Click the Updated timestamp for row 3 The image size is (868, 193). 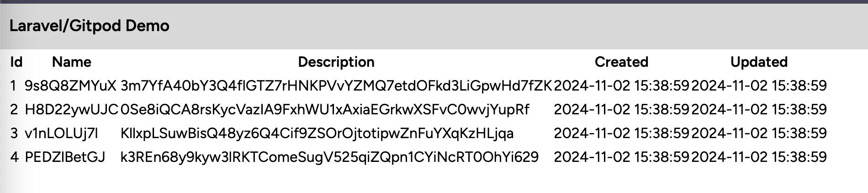[x=759, y=133]
